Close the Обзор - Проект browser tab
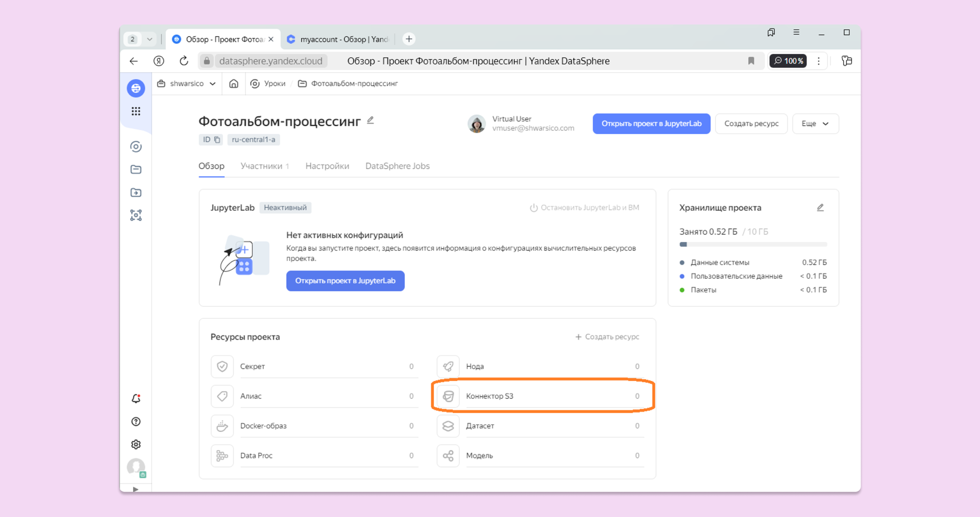The image size is (980, 517). click(x=271, y=39)
